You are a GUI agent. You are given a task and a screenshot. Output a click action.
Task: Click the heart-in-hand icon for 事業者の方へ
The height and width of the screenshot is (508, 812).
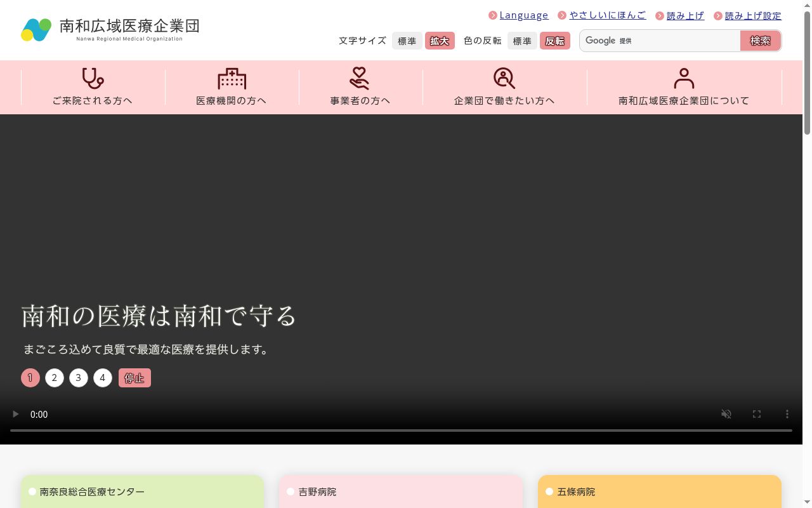click(x=360, y=79)
